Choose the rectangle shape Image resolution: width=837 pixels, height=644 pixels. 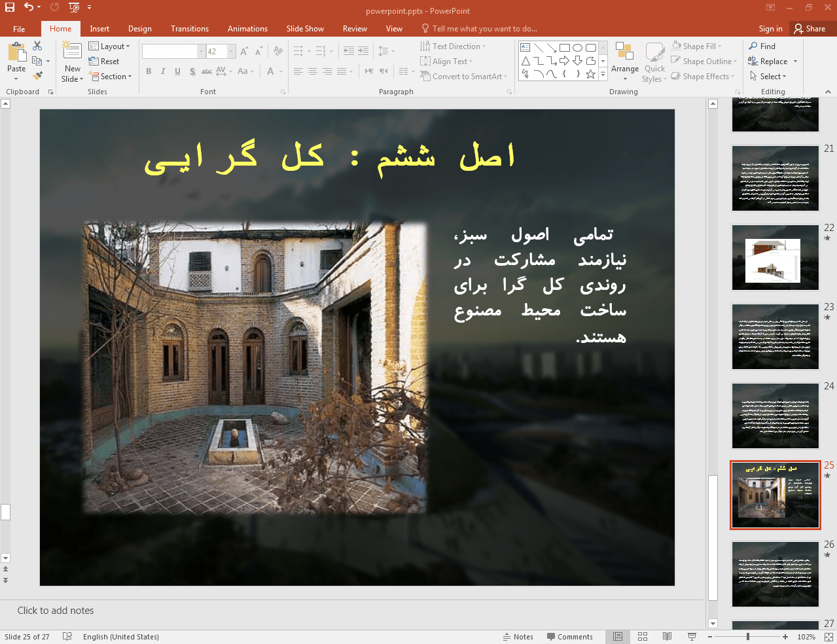(x=565, y=48)
